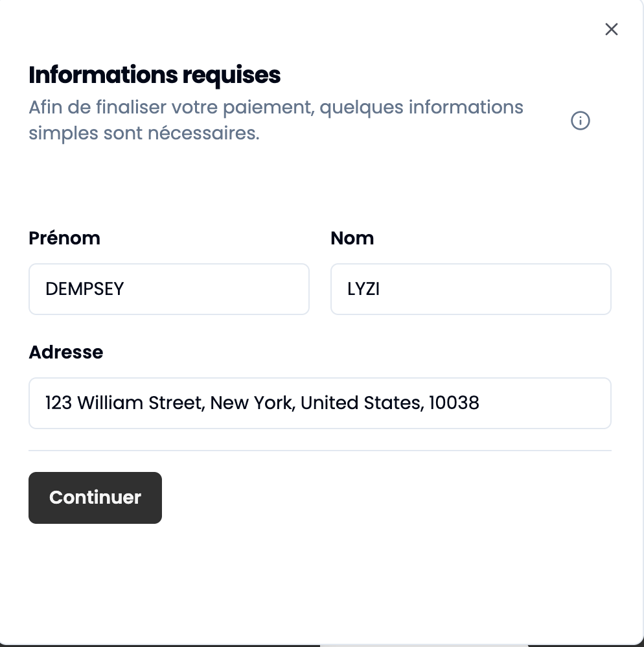Screen dimensions: 644x647
Task: Close the Informations requises dialog
Action: [x=611, y=29]
